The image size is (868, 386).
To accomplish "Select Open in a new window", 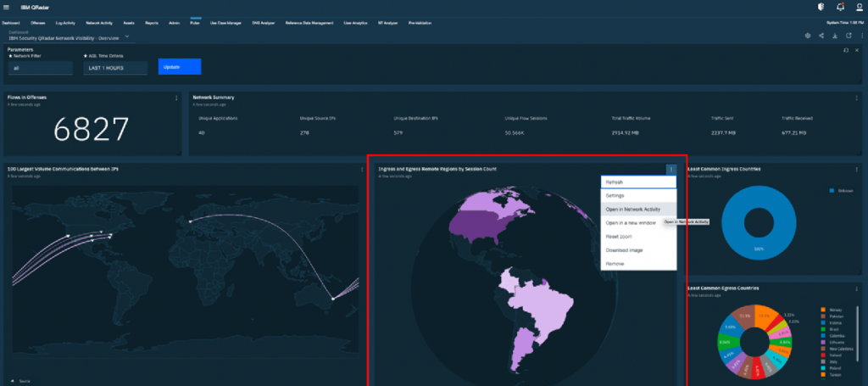I will coord(638,222).
